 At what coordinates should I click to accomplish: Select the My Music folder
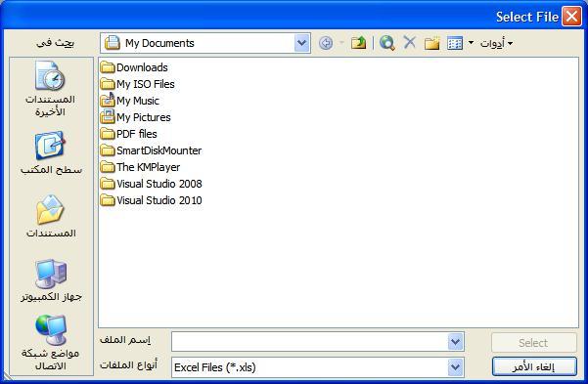(x=130, y=101)
